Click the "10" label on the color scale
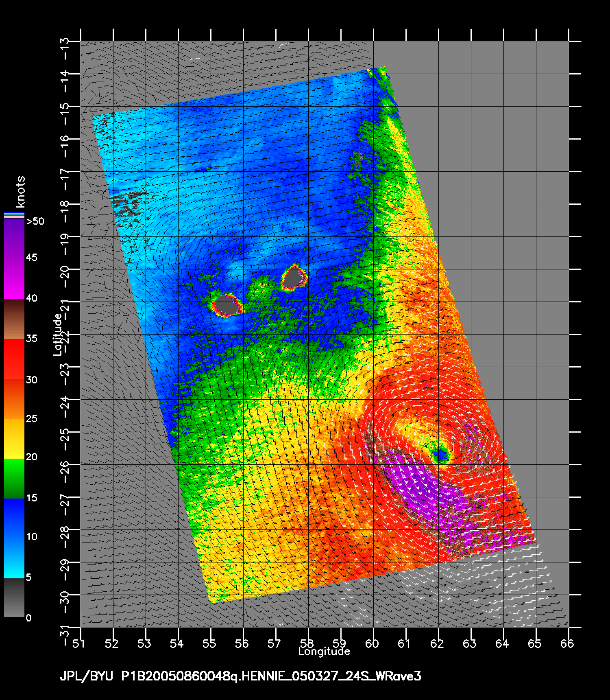The height and width of the screenshot is (700, 610). (x=31, y=537)
